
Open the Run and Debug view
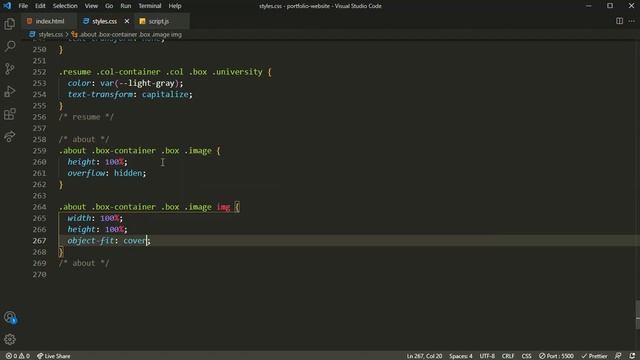[10, 91]
